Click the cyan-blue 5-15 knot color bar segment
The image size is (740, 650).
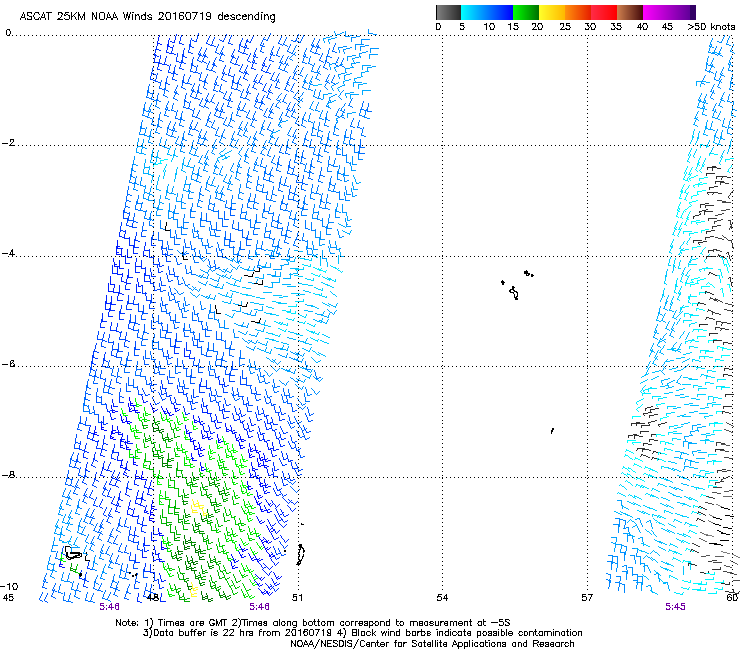(487, 12)
